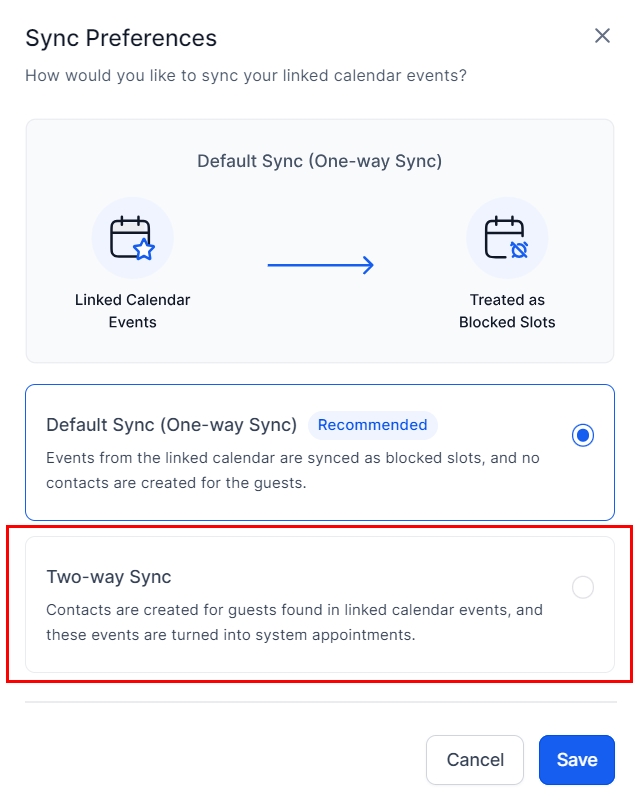Click the Two-way Sync description text
This screenshot has height=802, width=640.
294,621
